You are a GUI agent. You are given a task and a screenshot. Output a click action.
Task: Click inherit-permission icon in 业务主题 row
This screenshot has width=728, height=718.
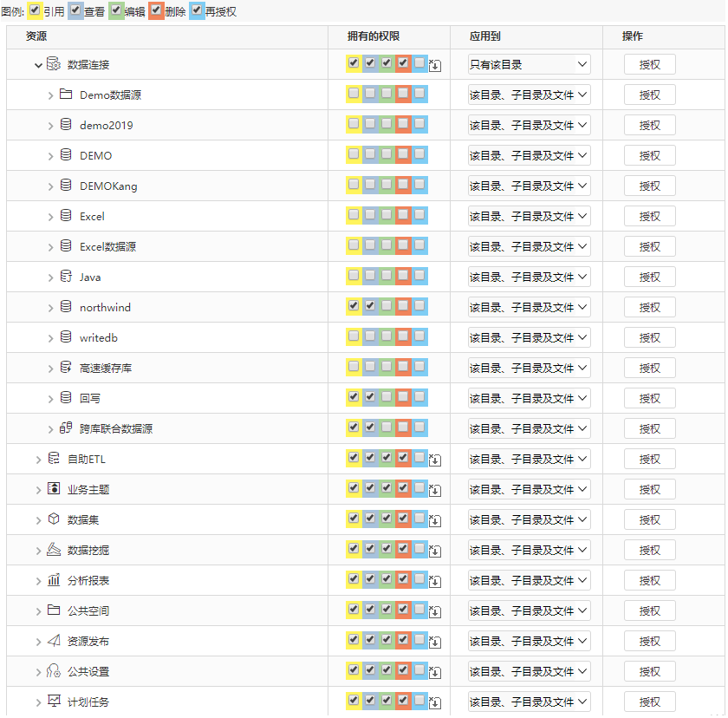pyautogui.click(x=435, y=491)
